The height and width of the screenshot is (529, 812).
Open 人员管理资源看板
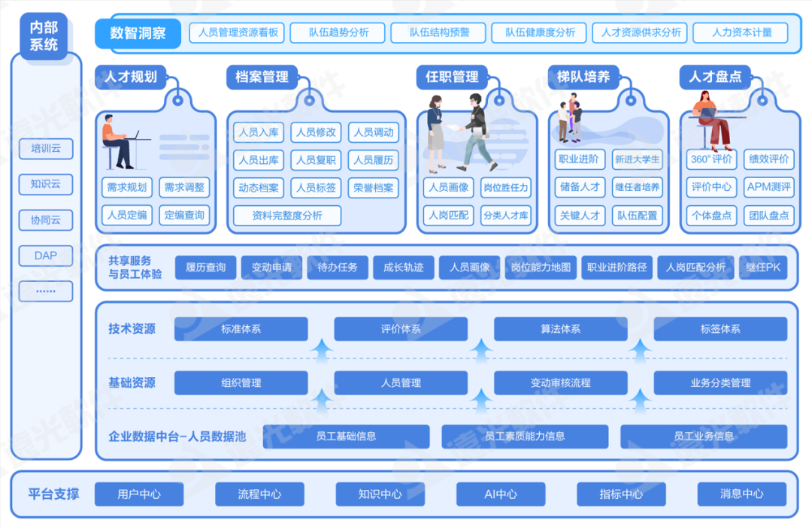coord(237,33)
